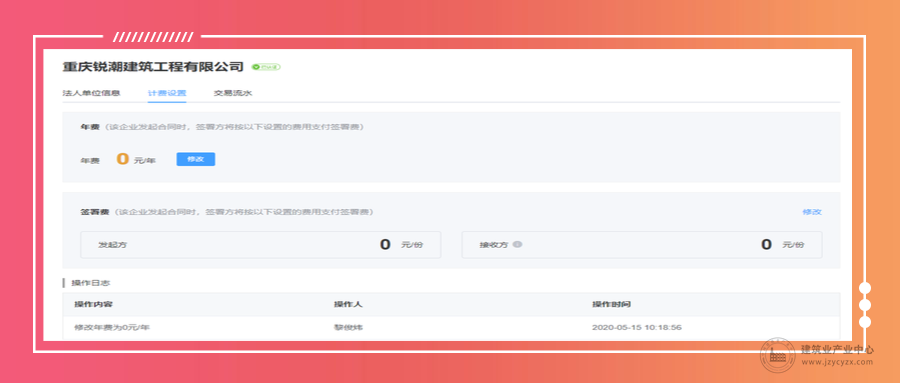Select the 计费设置 tab
Image resolution: width=900 pixels, height=383 pixels.
click(x=166, y=93)
